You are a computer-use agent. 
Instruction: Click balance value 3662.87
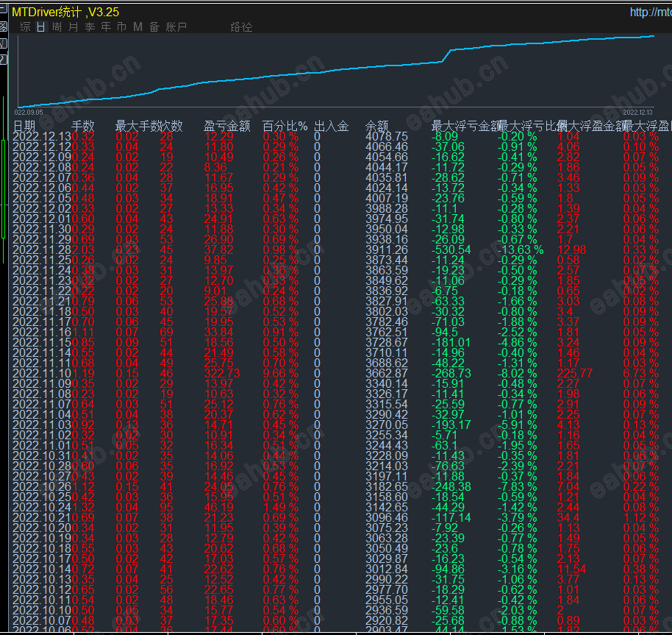pos(387,374)
